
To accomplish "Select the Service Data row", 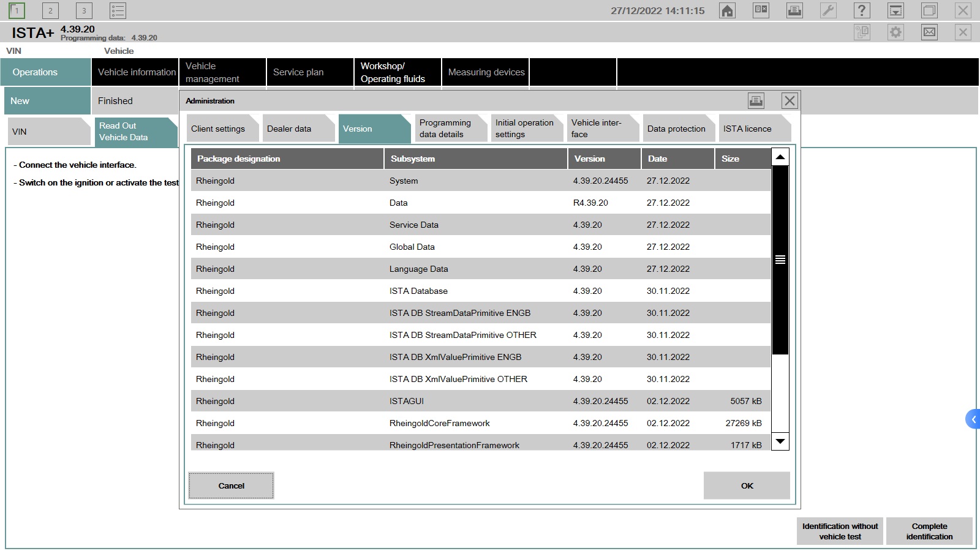I will pyautogui.click(x=481, y=225).
